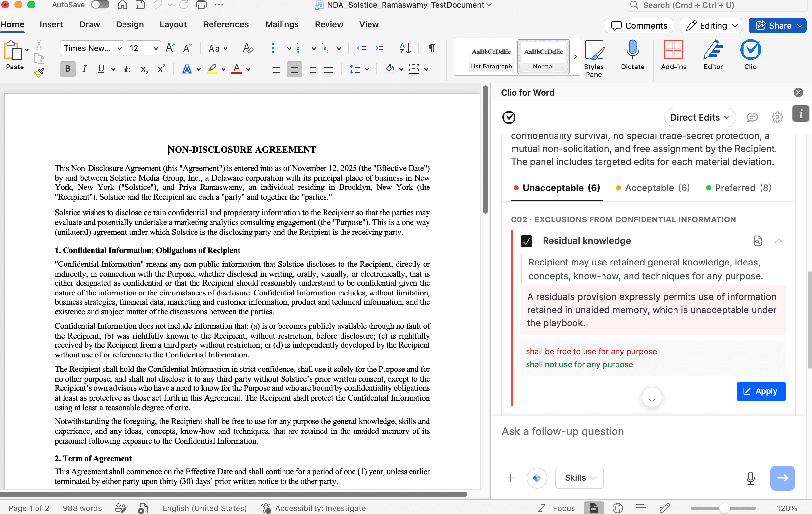Toggle Bold formatting

coord(68,69)
